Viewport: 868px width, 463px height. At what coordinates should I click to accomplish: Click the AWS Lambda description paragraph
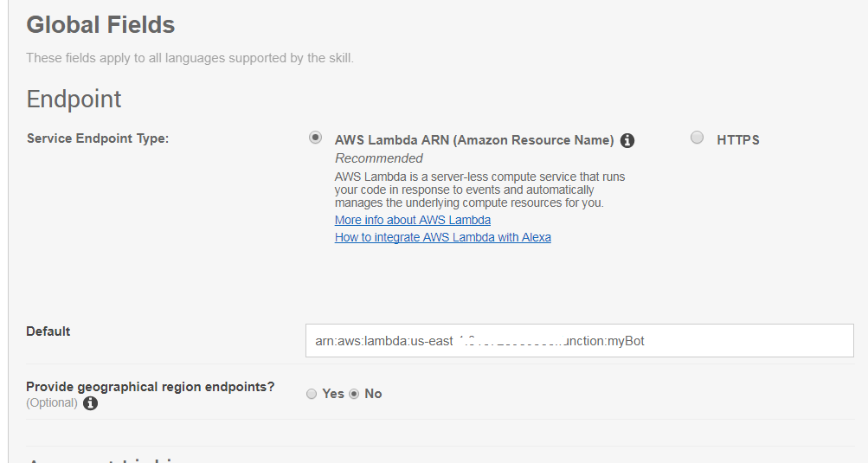480,190
